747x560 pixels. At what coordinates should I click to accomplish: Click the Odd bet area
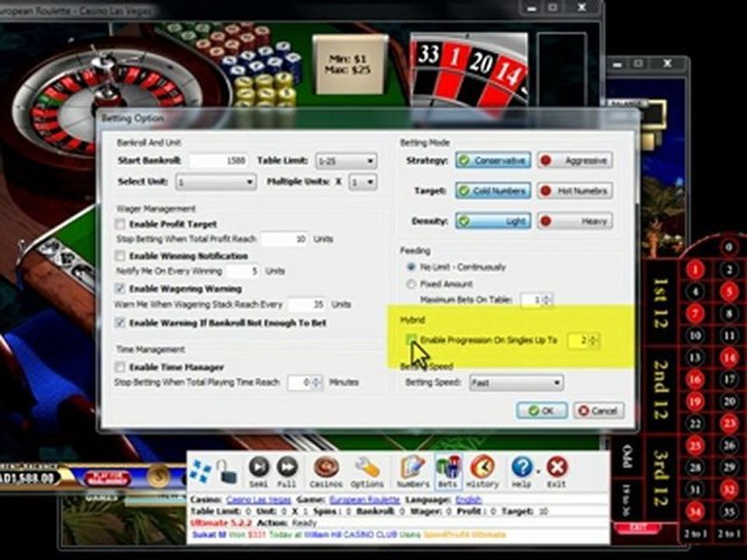pyautogui.click(x=627, y=457)
